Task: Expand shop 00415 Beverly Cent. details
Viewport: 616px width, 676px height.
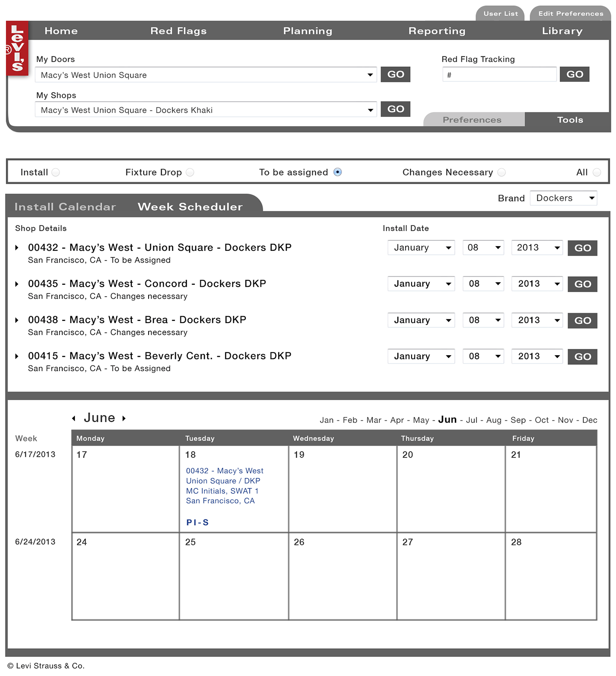Action: pos(17,356)
